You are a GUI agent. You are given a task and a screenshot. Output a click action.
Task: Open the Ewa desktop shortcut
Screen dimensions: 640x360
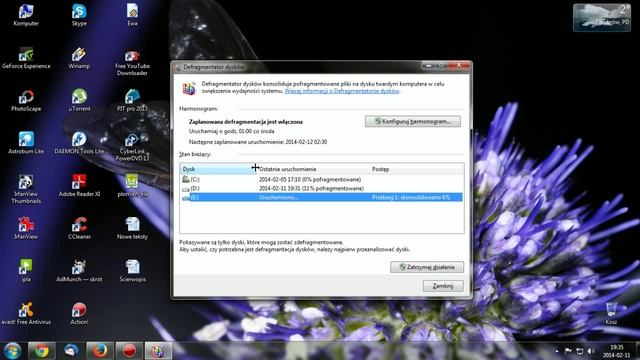132,16
